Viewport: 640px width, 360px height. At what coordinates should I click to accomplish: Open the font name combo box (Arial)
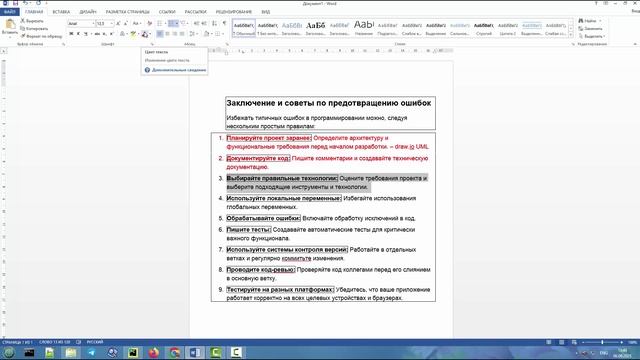pyautogui.click(x=81, y=24)
